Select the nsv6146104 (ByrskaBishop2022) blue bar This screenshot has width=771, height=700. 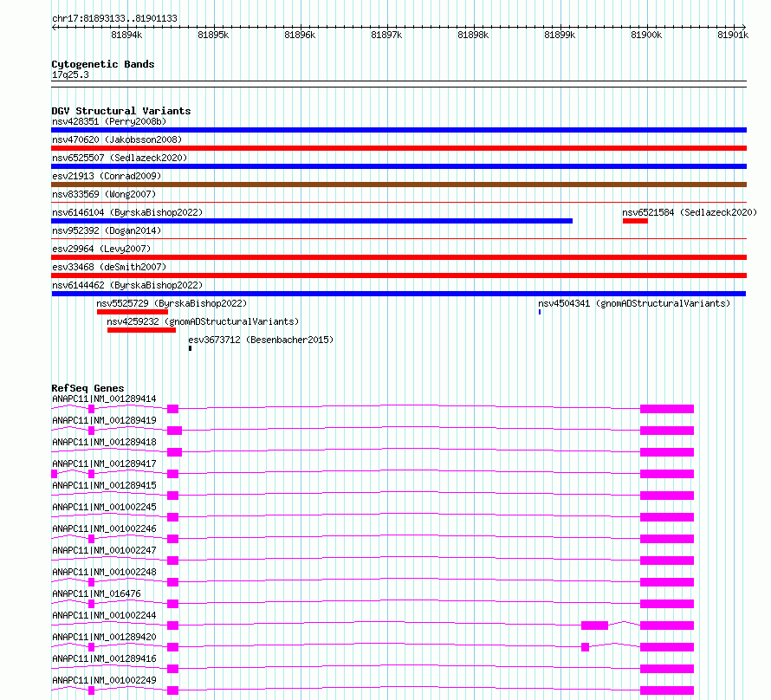tap(312, 221)
